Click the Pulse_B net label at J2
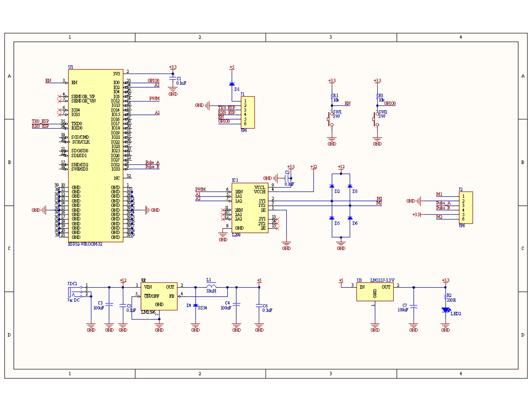Image resolution: width=532 pixels, height=411 pixels. click(x=443, y=207)
